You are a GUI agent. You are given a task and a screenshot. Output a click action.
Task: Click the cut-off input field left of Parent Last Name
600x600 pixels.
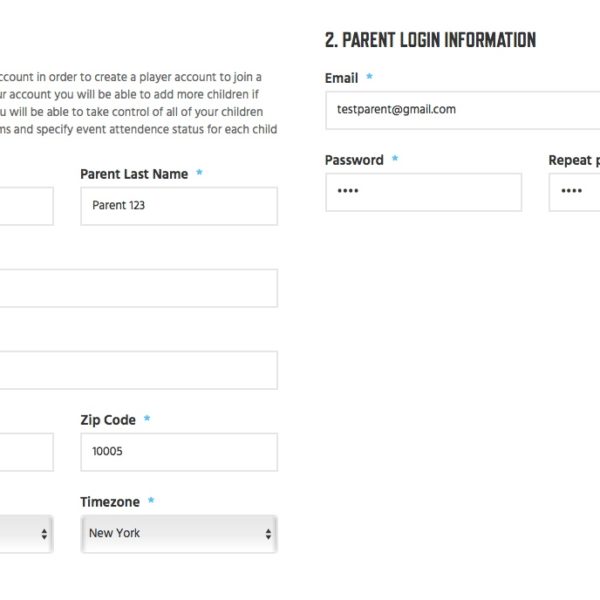[x=26, y=206]
